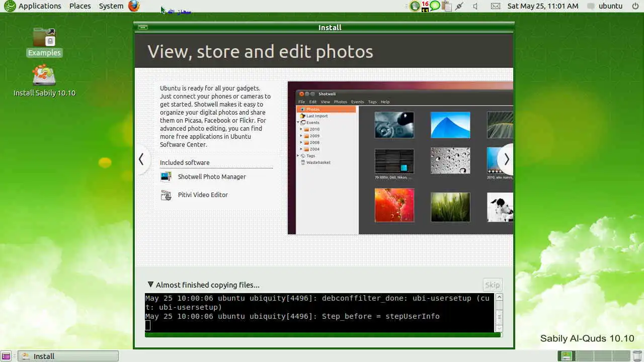
Task: Click the terminal log scrollbar down arrow
Action: coord(499,328)
